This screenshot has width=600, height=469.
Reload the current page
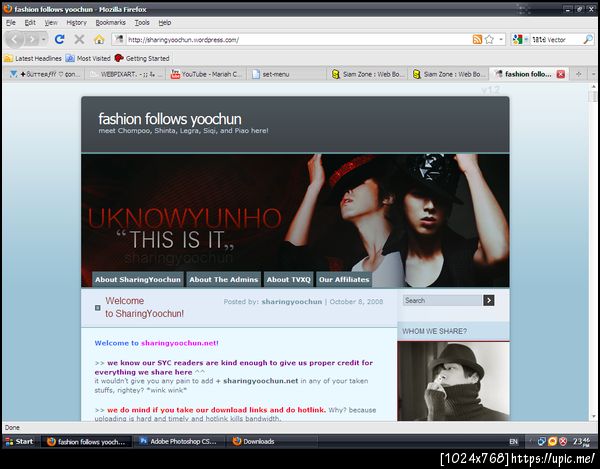[59, 39]
